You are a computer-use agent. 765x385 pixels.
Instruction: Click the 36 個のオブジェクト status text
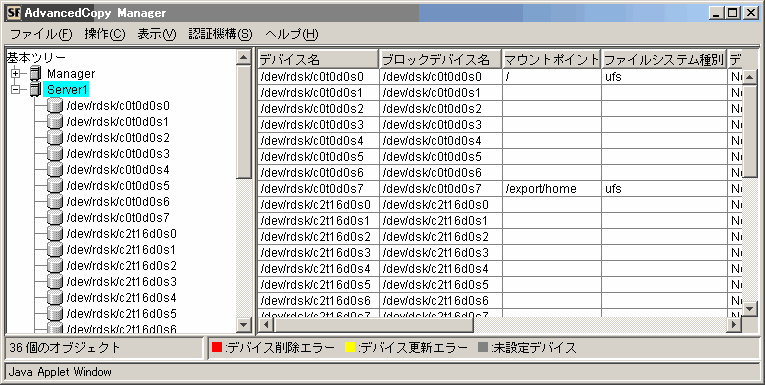click(x=64, y=348)
